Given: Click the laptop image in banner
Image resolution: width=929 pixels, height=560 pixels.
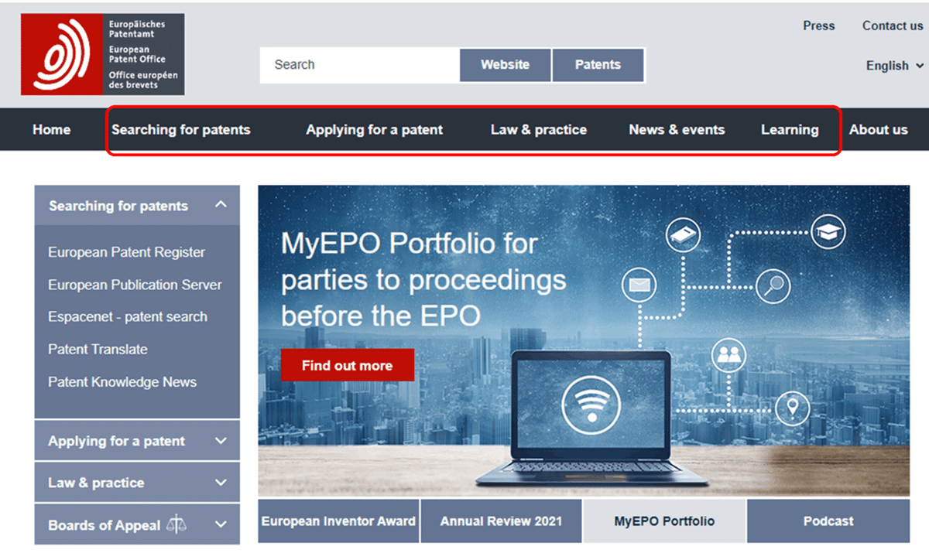Looking at the screenshot, I should pos(591,418).
